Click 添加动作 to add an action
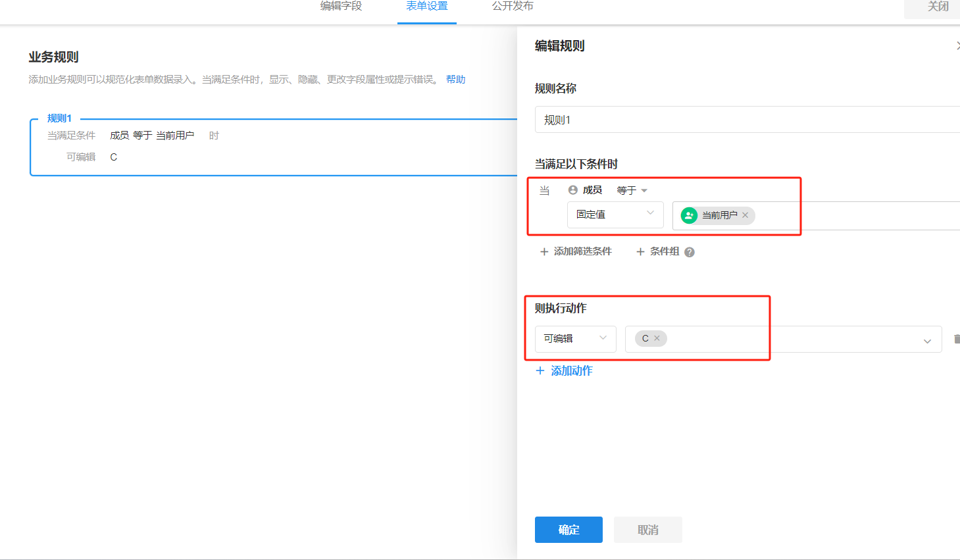Viewport: 960px width, 560px height. pyautogui.click(x=565, y=371)
